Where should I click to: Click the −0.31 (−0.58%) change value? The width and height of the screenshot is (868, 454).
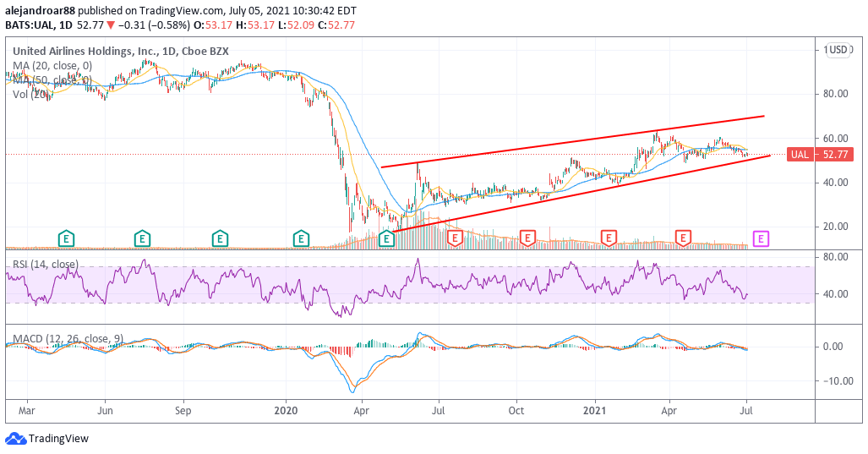156,25
